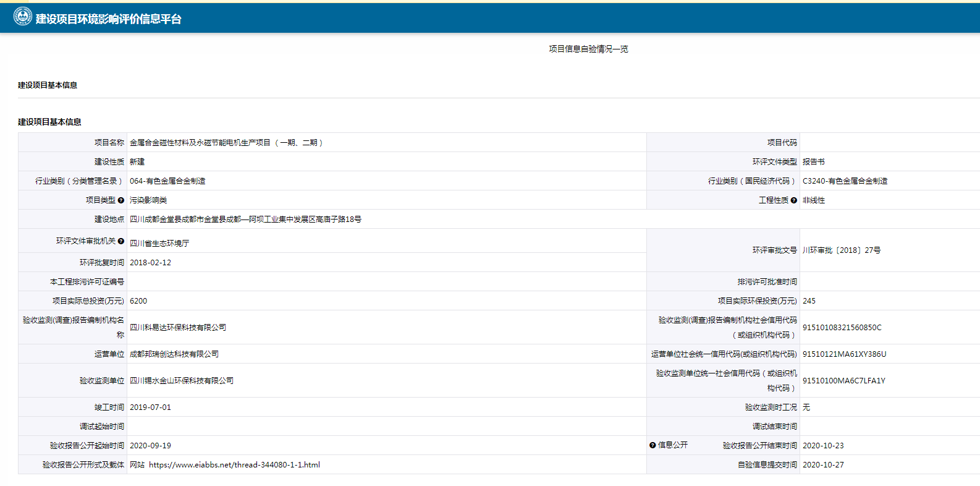Open the eiabbs.net thread URL

coord(234,465)
